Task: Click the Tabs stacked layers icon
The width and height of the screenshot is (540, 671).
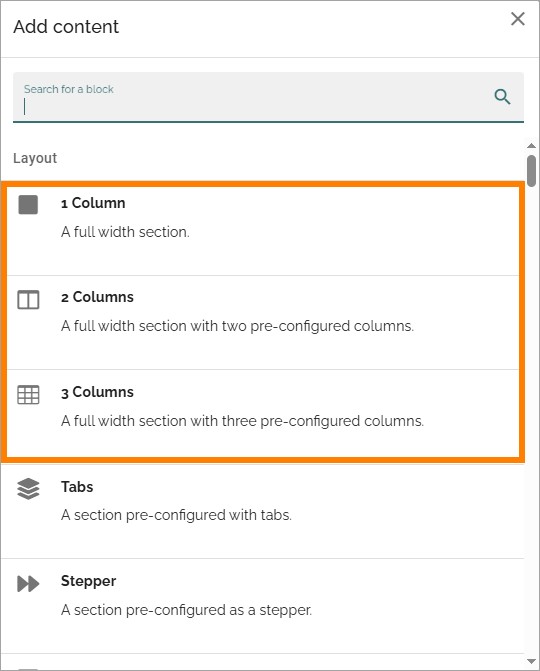Action: pos(28,489)
